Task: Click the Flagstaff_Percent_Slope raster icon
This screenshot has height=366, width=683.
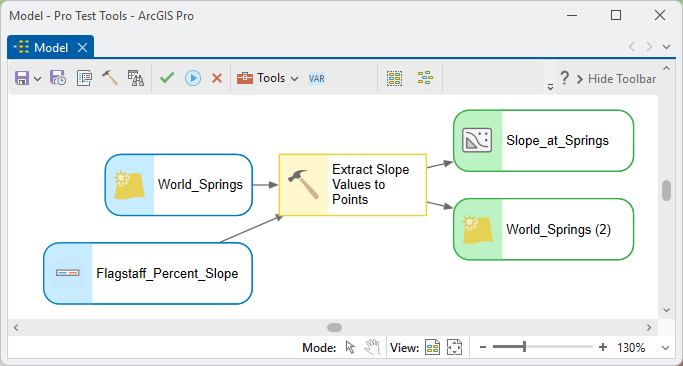Action: pos(68,273)
